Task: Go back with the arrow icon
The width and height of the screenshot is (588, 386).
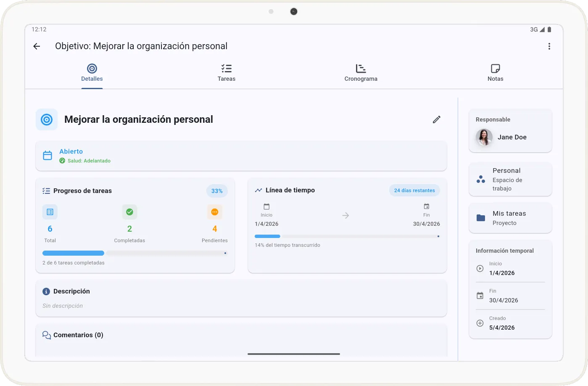Action: click(x=37, y=46)
